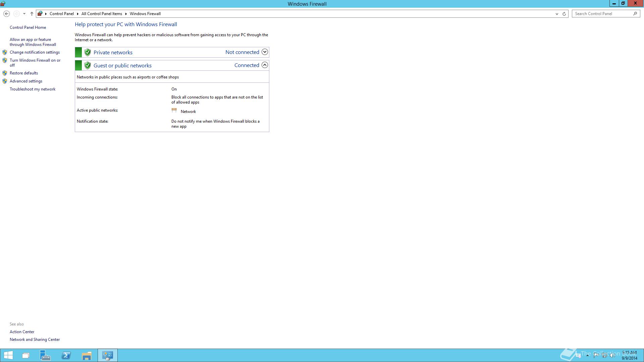Open the recent locations dropdown arrow
Image resolution: width=644 pixels, height=362 pixels.
click(x=24, y=14)
